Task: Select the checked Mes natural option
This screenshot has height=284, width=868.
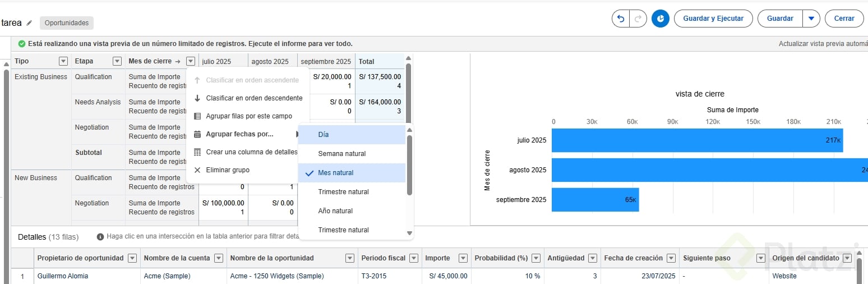Action: click(x=335, y=173)
